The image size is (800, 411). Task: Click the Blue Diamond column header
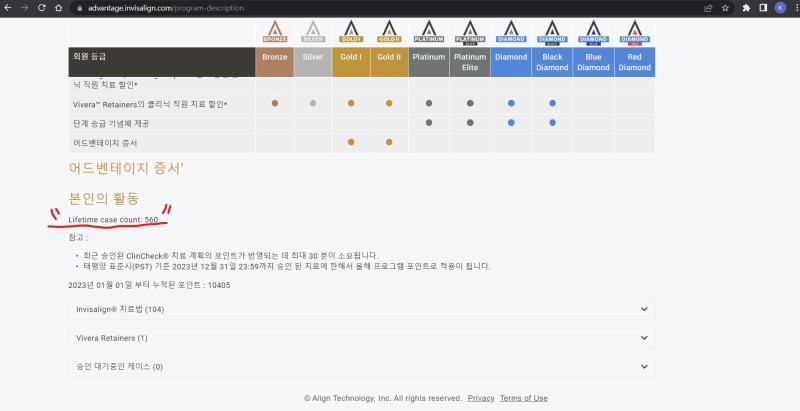coord(593,62)
